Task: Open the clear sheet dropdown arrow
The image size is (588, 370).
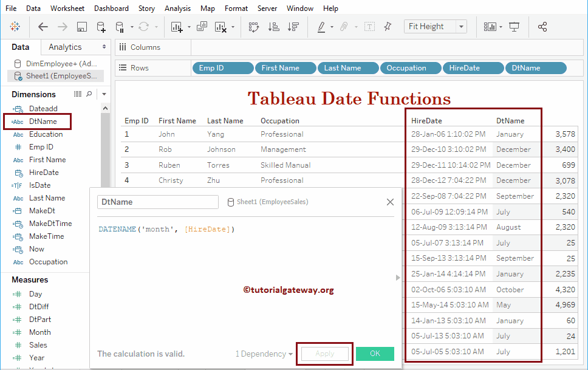Action: (233, 27)
